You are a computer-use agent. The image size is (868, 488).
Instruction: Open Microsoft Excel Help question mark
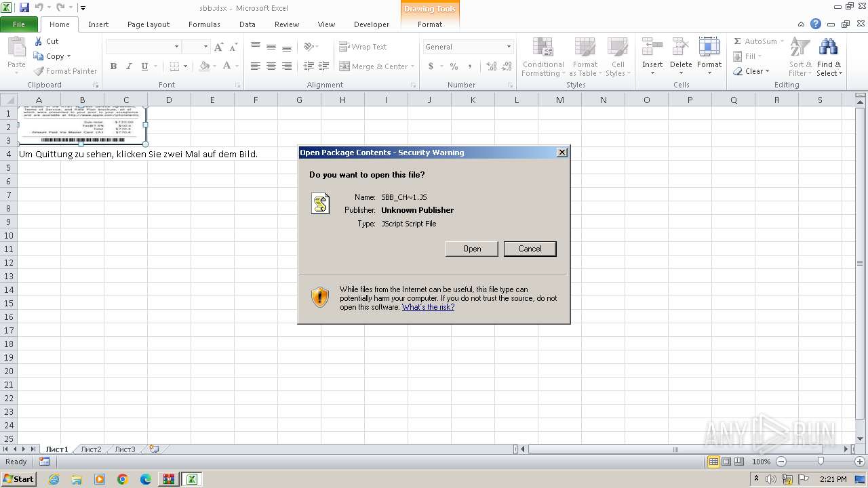tap(816, 24)
